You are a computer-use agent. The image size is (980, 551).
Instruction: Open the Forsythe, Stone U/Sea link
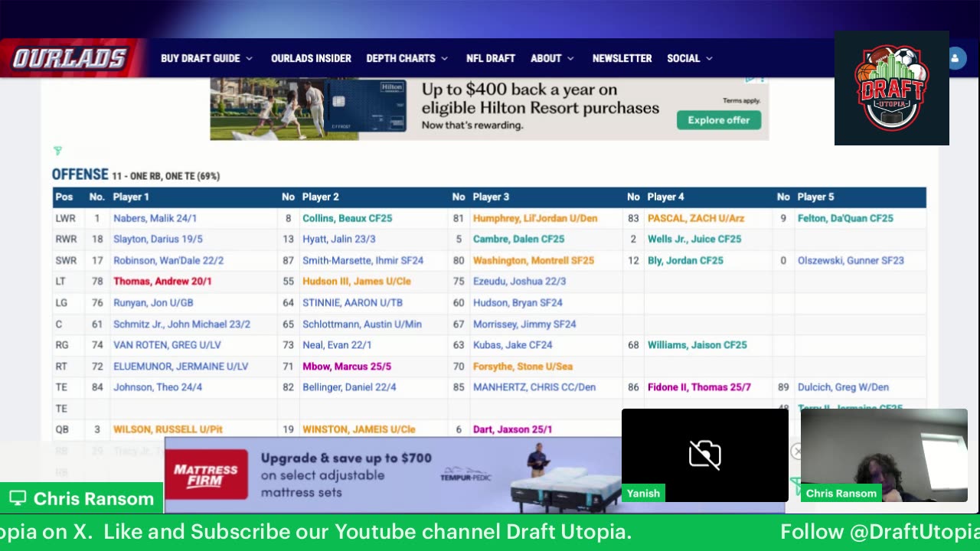click(523, 366)
